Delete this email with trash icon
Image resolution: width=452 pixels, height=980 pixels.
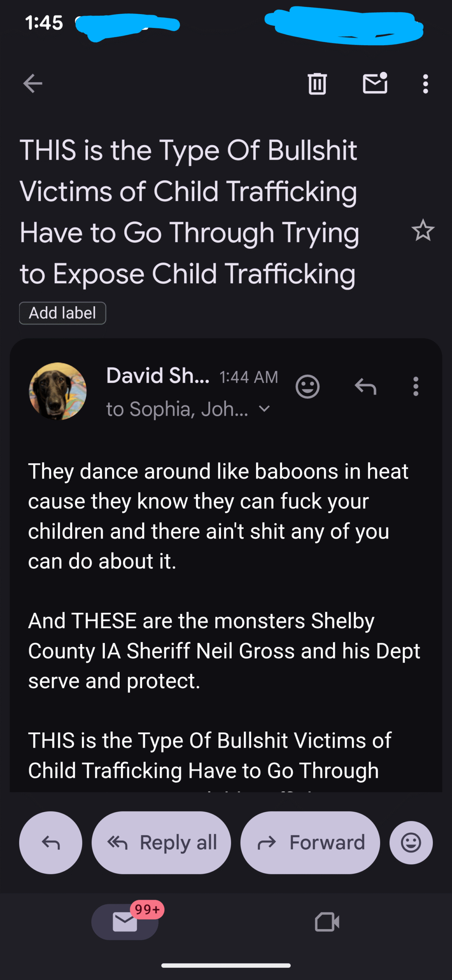pos(317,83)
